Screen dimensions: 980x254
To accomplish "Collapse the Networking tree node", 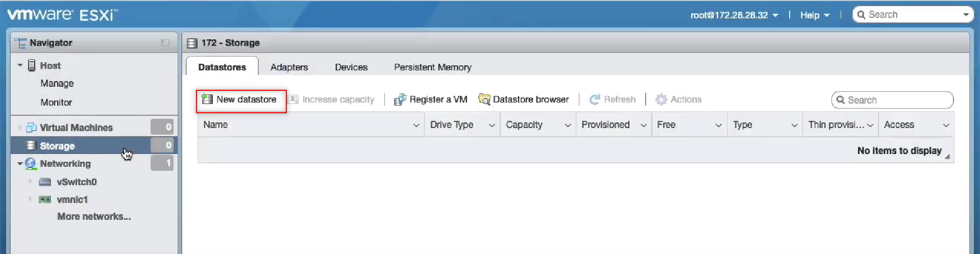I will point(20,164).
